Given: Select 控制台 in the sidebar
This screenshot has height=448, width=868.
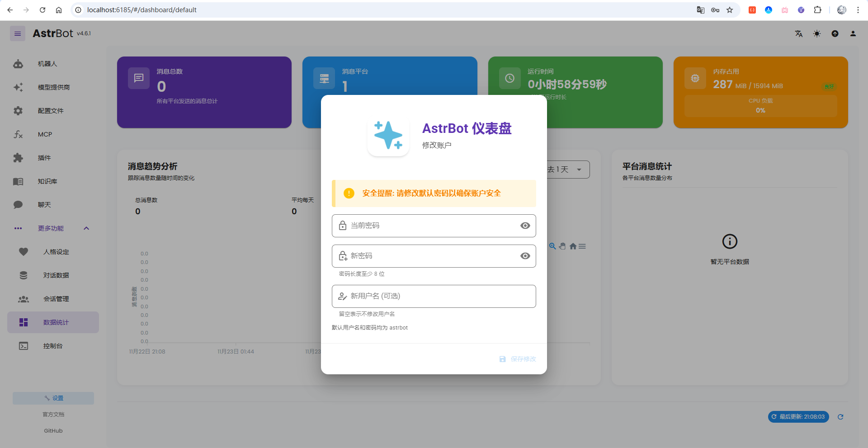Looking at the screenshot, I should [x=53, y=346].
